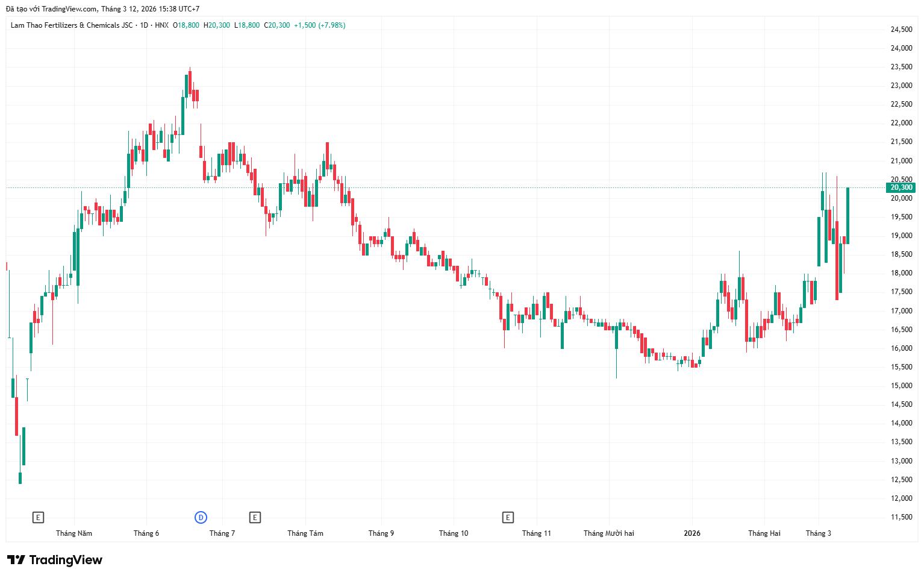Select Tháng Mười hai on the time axis

click(608, 533)
